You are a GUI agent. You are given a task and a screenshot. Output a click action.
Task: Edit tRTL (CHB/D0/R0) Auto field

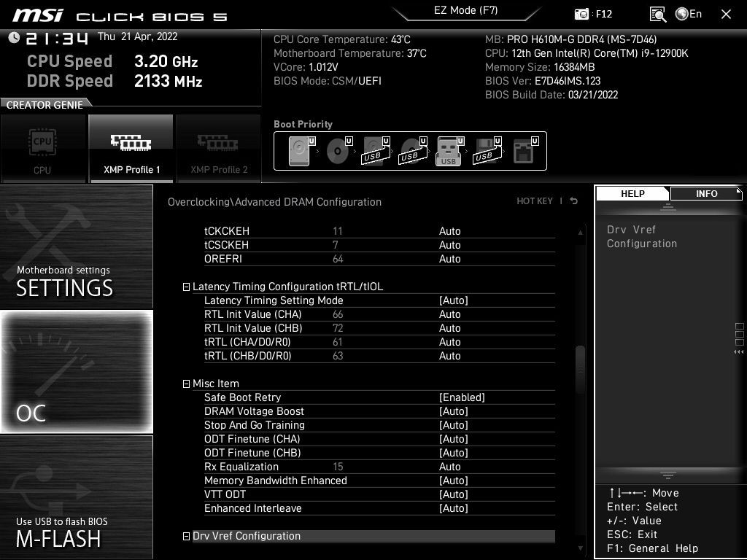449,356
